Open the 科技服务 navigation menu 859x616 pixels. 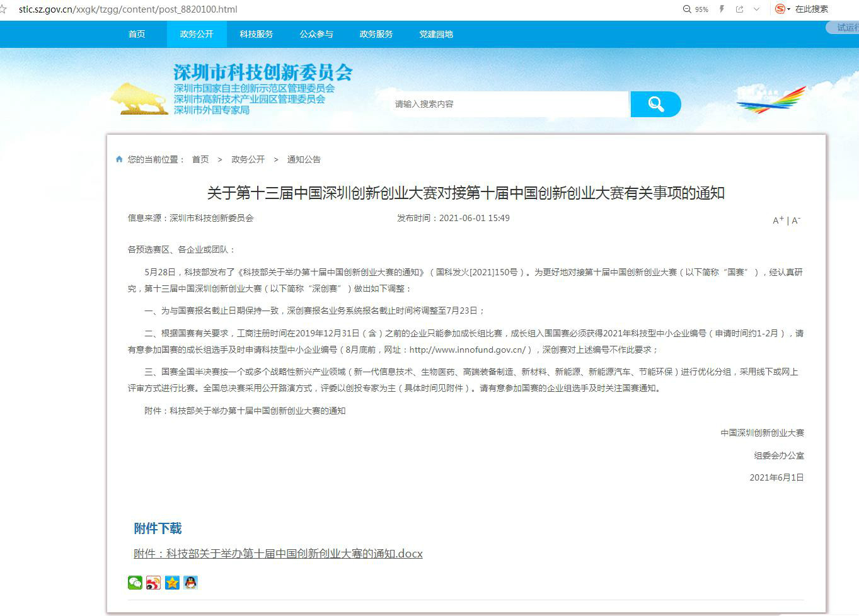click(x=257, y=34)
